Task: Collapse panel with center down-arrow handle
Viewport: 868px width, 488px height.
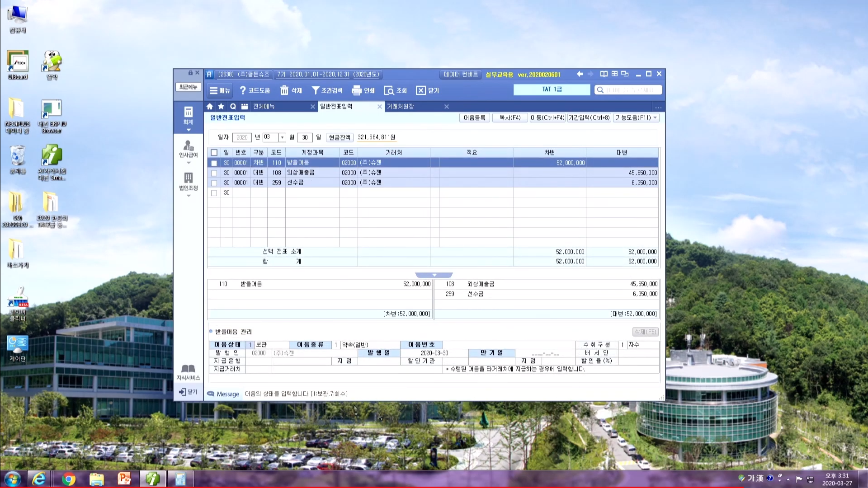Action: (434, 275)
